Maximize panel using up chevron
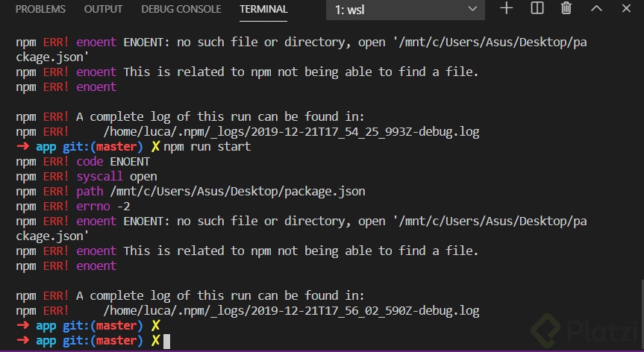644x352 pixels. tap(596, 9)
